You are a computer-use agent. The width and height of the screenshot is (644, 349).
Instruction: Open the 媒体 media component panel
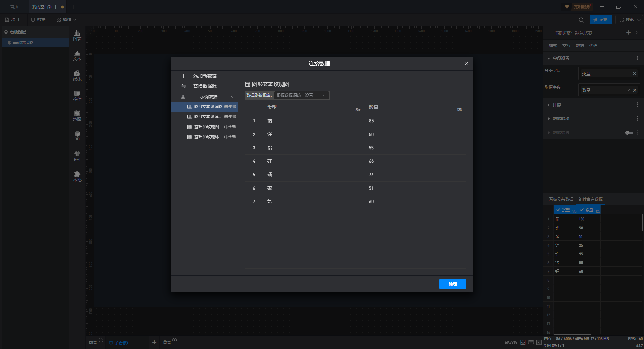(77, 76)
